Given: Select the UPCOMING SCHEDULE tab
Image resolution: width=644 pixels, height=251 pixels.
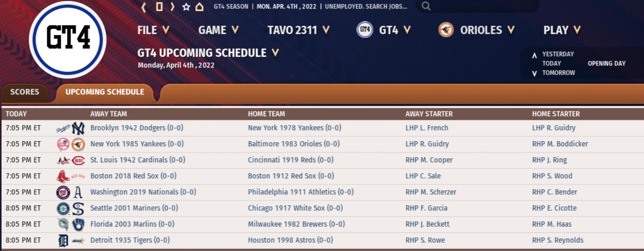Looking at the screenshot, I should click(105, 92).
